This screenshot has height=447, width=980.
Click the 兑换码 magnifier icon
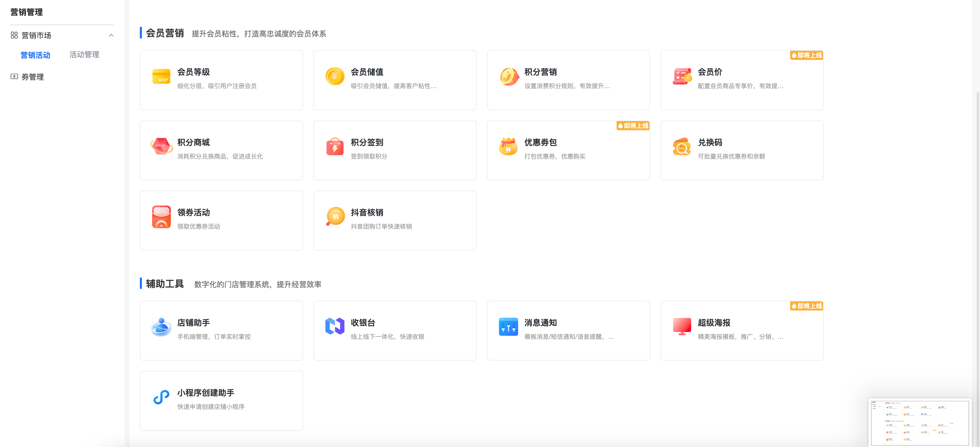coord(681,147)
